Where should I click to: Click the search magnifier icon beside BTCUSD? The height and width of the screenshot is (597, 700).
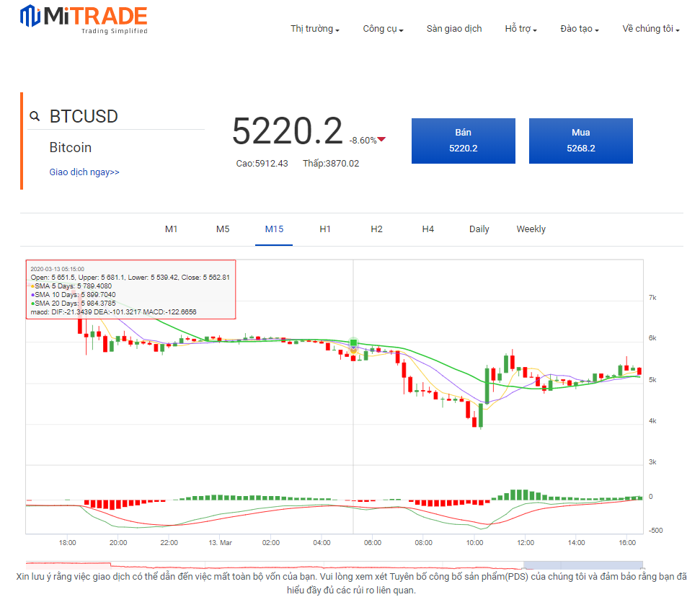click(35, 116)
